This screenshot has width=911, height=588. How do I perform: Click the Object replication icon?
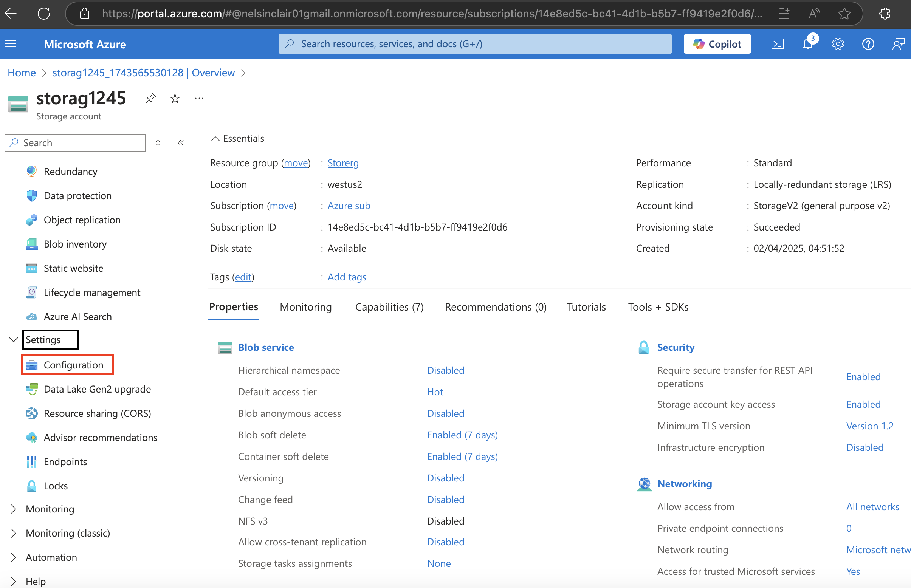tap(32, 220)
